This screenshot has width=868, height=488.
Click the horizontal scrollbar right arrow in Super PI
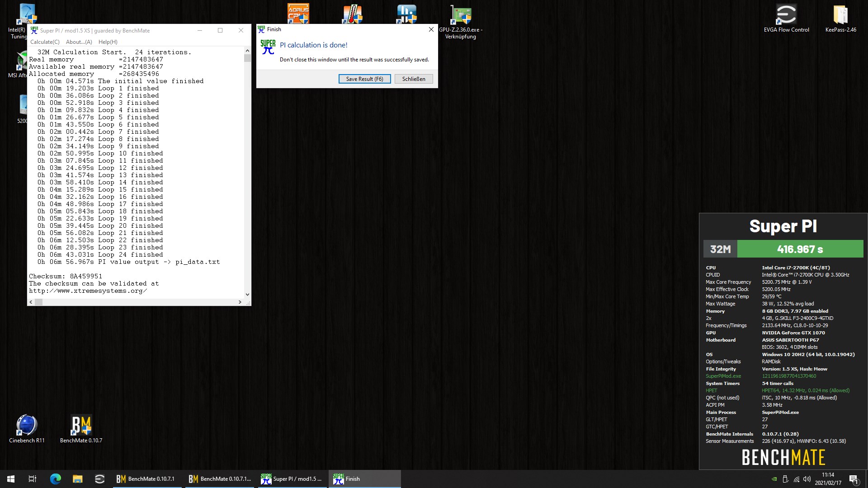pyautogui.click(x=240, y=302)
